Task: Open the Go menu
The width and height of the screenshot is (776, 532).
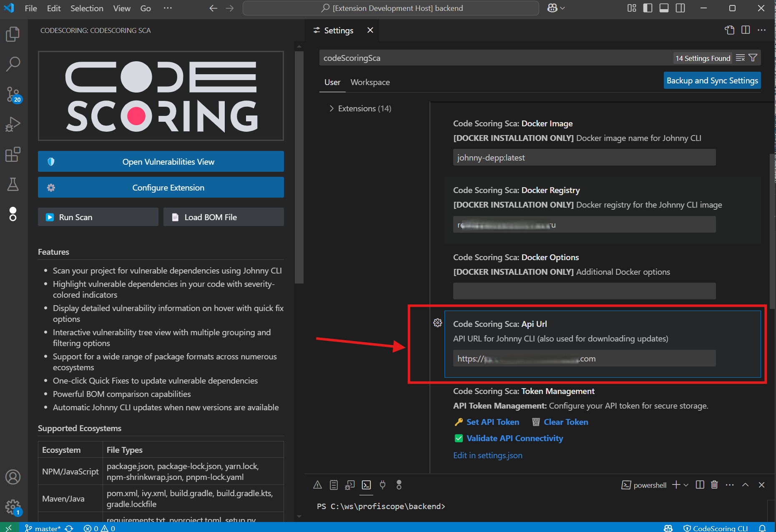Action: (146, 8)
